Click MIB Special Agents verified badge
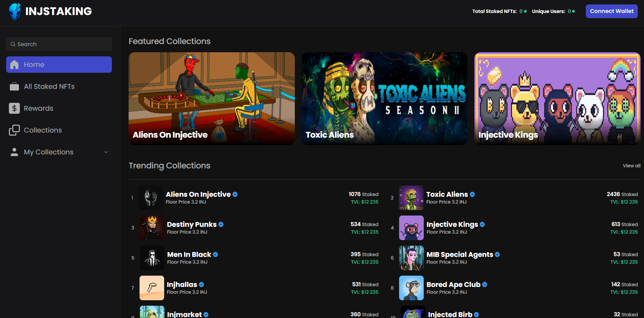Screen dimensions: 644x318 (x=497, y=254)
